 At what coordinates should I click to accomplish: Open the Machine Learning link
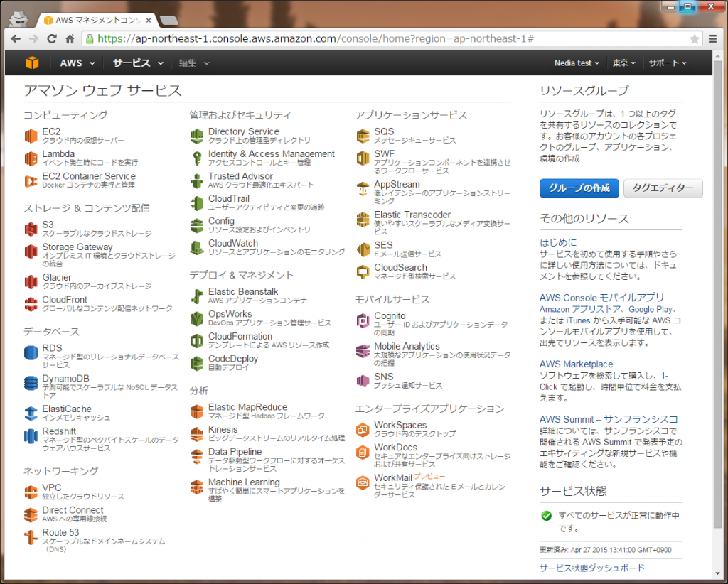click(x=244, y=482)
